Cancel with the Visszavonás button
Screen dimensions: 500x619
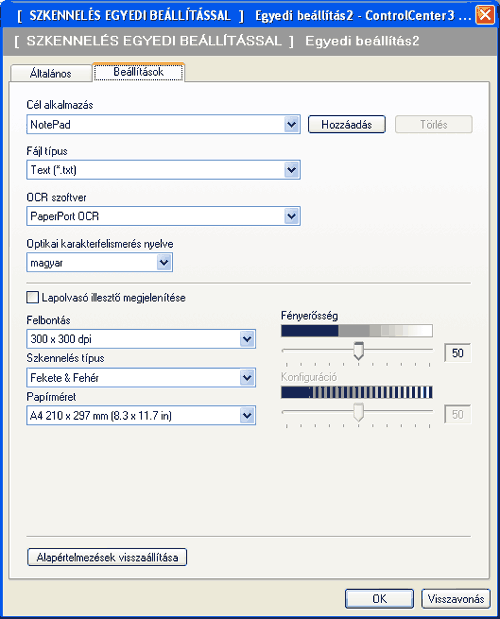click(456, 599)
